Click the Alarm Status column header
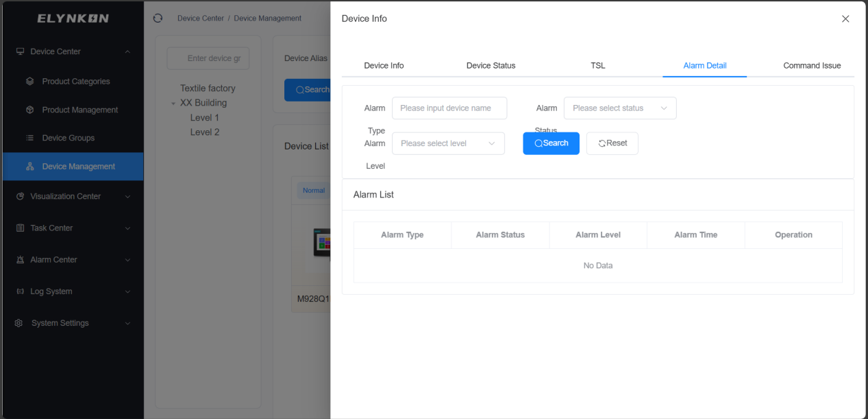 point(500,235)
